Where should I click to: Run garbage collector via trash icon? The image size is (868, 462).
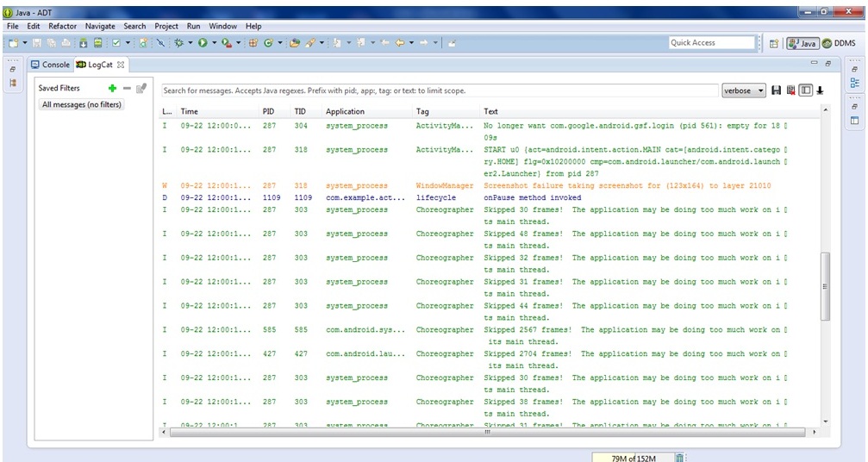[x=679, y=458]
